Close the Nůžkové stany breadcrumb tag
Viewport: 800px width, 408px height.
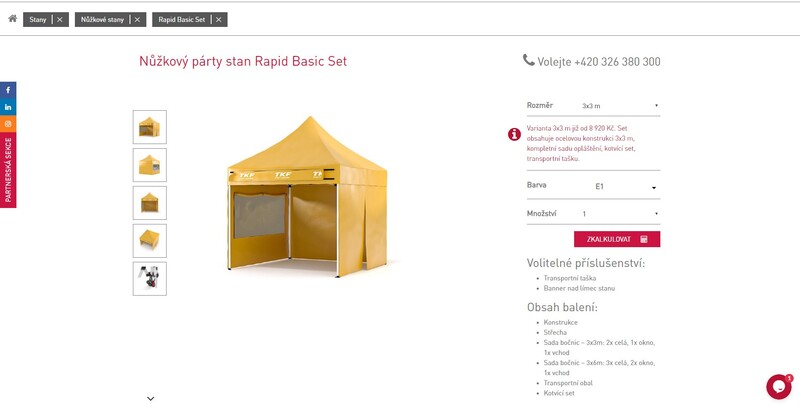137,20
